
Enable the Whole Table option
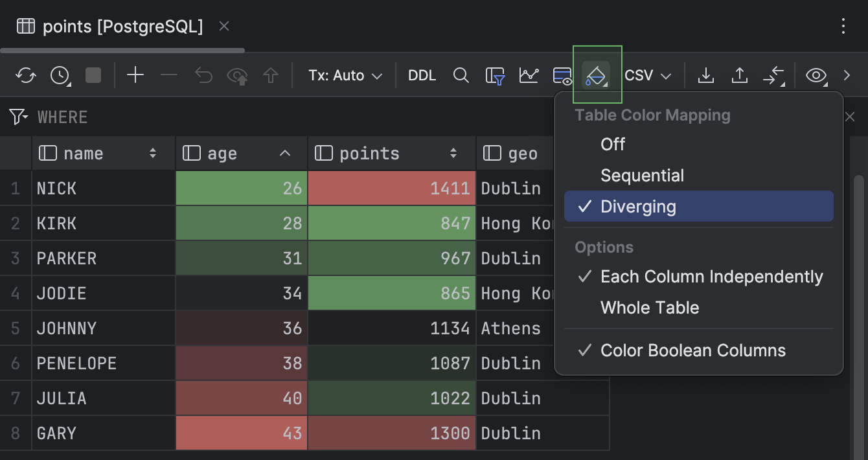tap(649, 308)
